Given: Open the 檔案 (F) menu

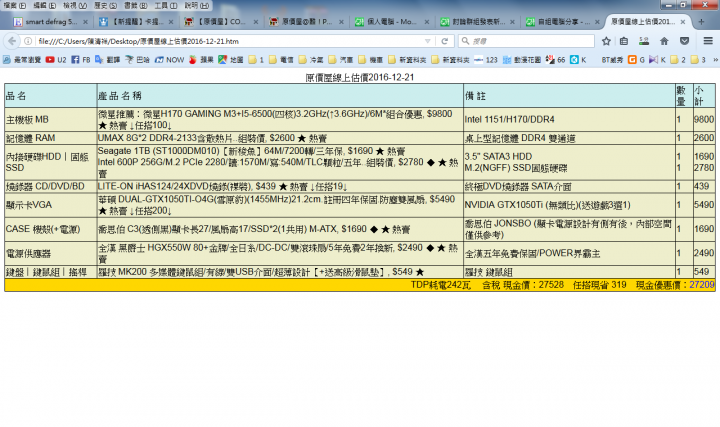Looking at the screenshot, I should (x=14, y=6).
